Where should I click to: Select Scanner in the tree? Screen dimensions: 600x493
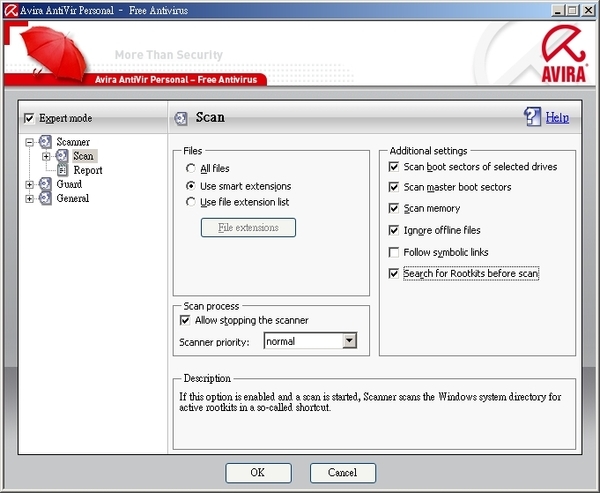[x=73, y=142]
